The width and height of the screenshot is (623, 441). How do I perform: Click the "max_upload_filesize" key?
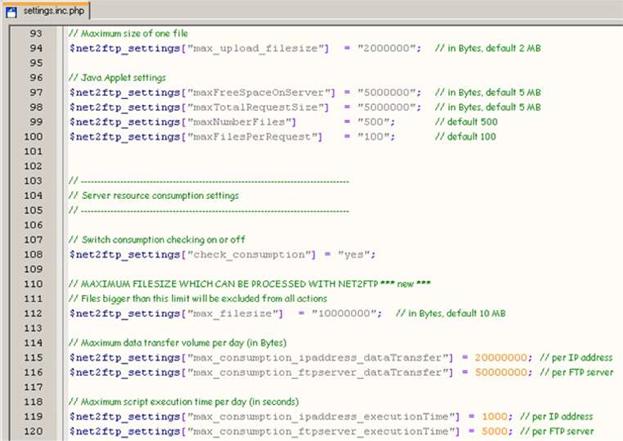pyautogui.click(x=258, y=48)
